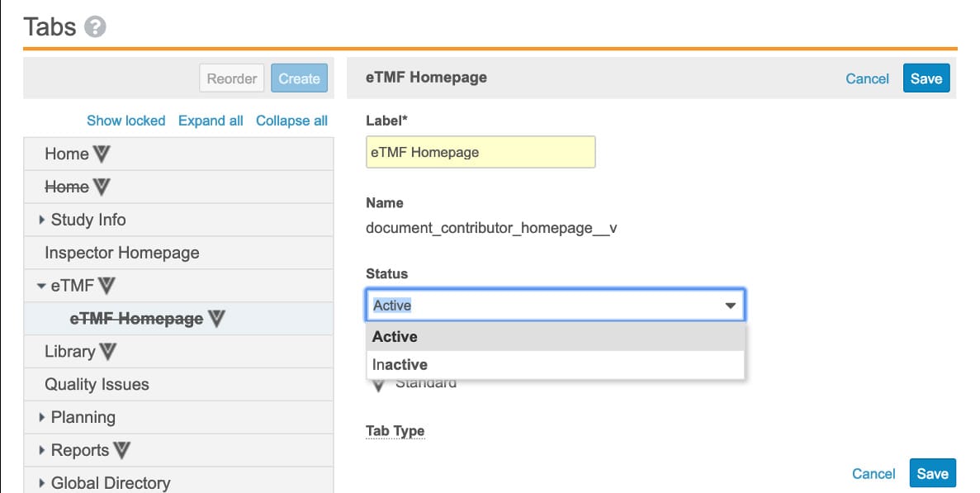Expand the Global Directory tree node
This screenshot has height=493, width=980.
[41, 483]
